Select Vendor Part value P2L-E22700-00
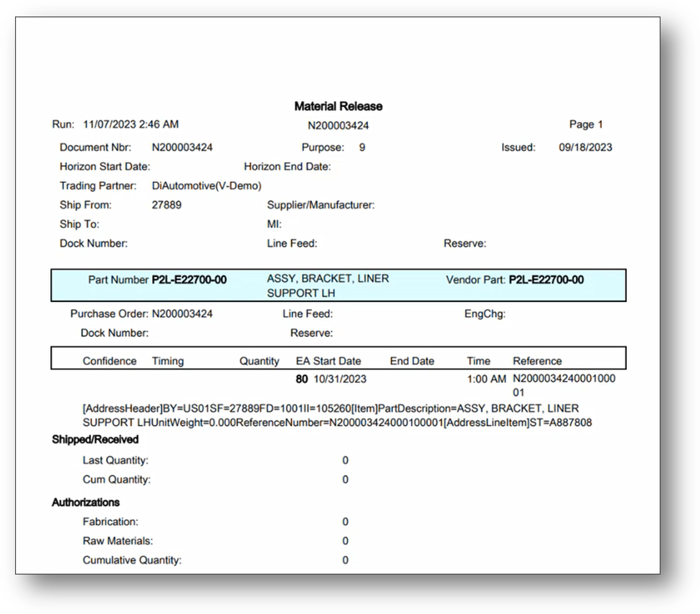Viewport: 700px width, 614px height. (x=547, y=280)
